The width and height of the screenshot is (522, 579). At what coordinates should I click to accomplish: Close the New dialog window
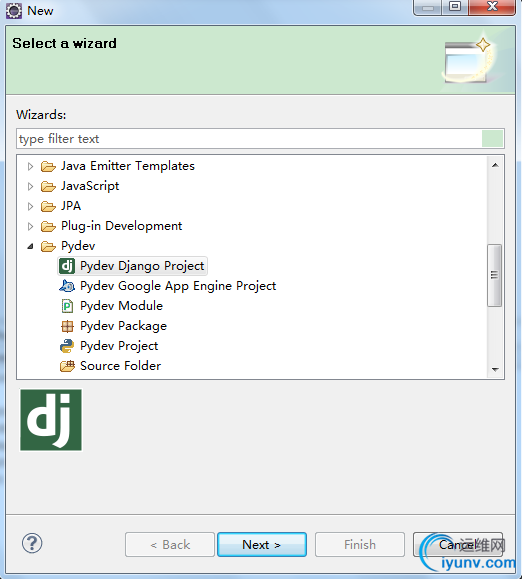[492, 7]
